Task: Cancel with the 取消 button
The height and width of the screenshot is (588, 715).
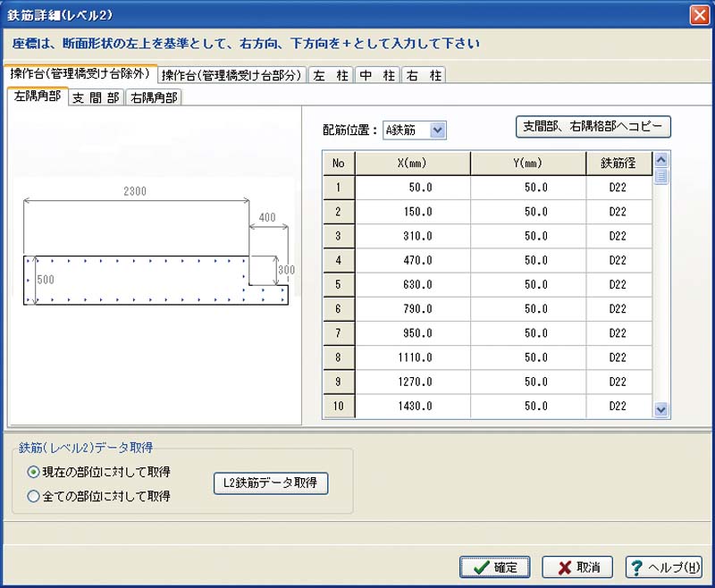Action: coord(577,567)
